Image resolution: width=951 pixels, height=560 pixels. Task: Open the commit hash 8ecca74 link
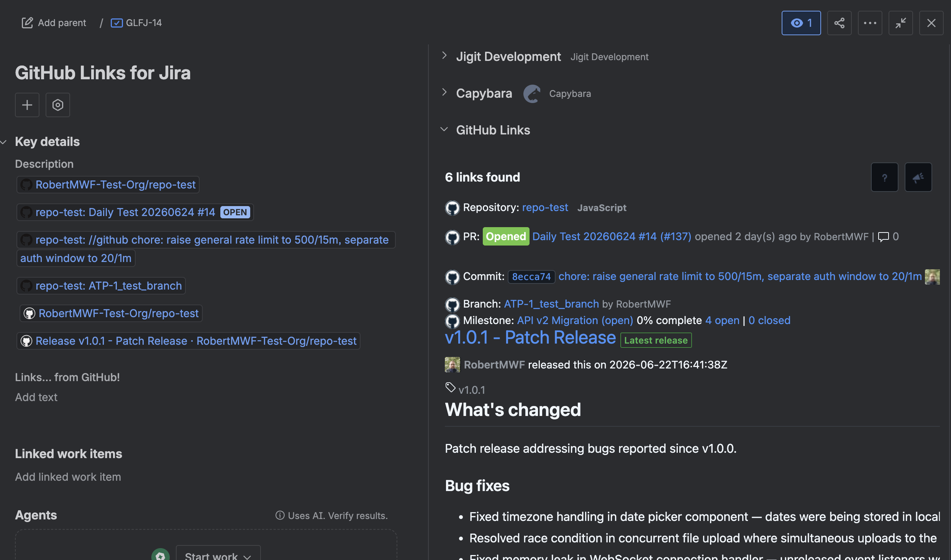(x=531, y=277)
